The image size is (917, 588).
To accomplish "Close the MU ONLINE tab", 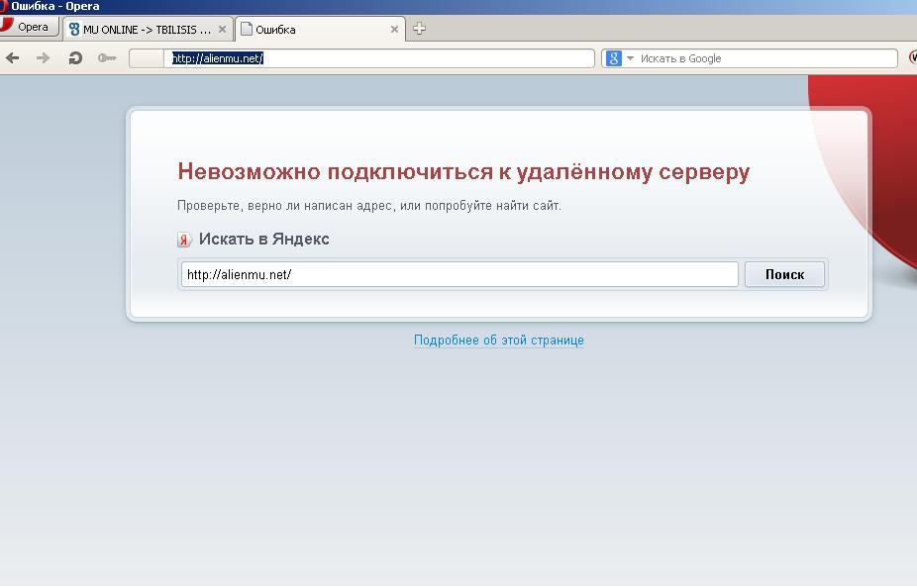I will coord(222,30).
